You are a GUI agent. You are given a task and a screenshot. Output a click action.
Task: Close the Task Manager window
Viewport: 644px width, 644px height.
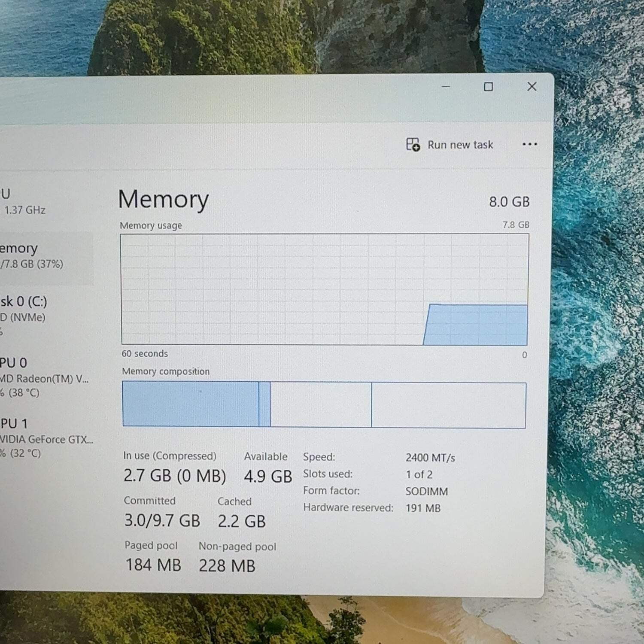tap(532, 86)
